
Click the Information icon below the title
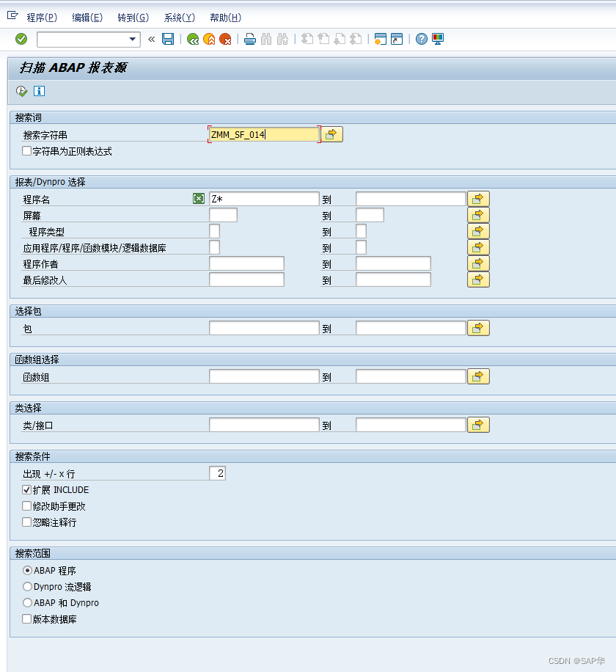coord(39,91)
